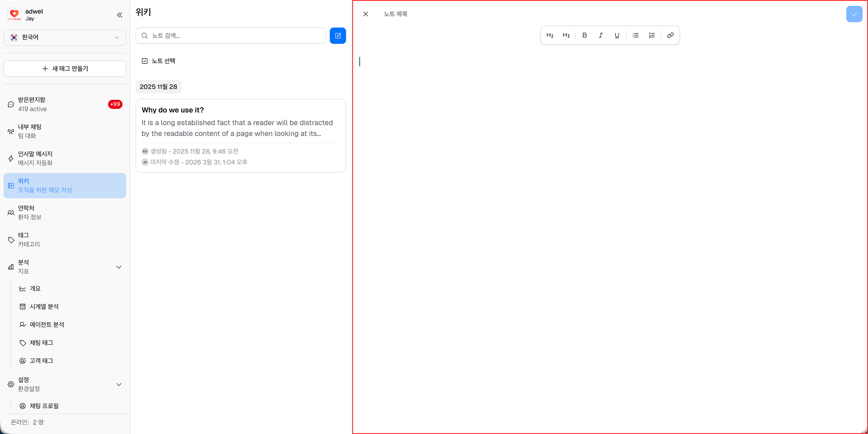Enable the 노트 선택 checkbox
Viewport: 868px width, 434px height.
(145, 61)
